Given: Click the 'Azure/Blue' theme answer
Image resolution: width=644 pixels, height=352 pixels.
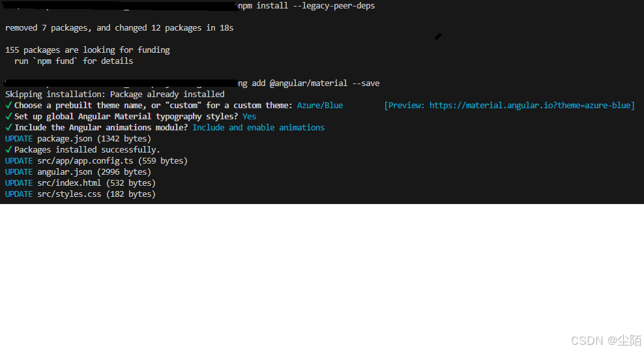Looking at the screenshot, I should click(x=320, y=106).
